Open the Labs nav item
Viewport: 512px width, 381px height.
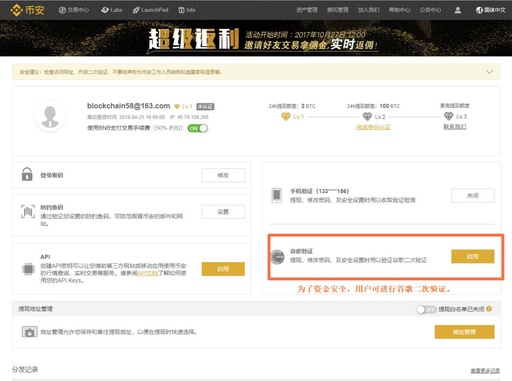click(112, 10)
